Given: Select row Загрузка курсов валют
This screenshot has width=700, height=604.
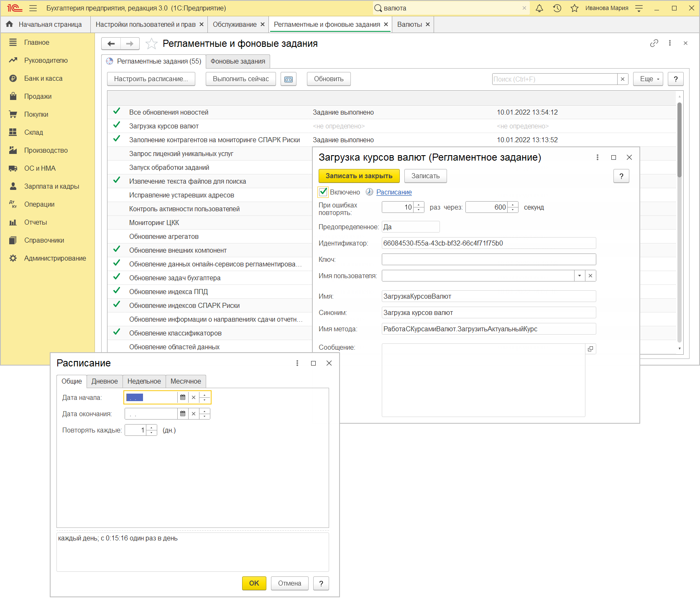Looking at the screenshot, I should [391, 126].
